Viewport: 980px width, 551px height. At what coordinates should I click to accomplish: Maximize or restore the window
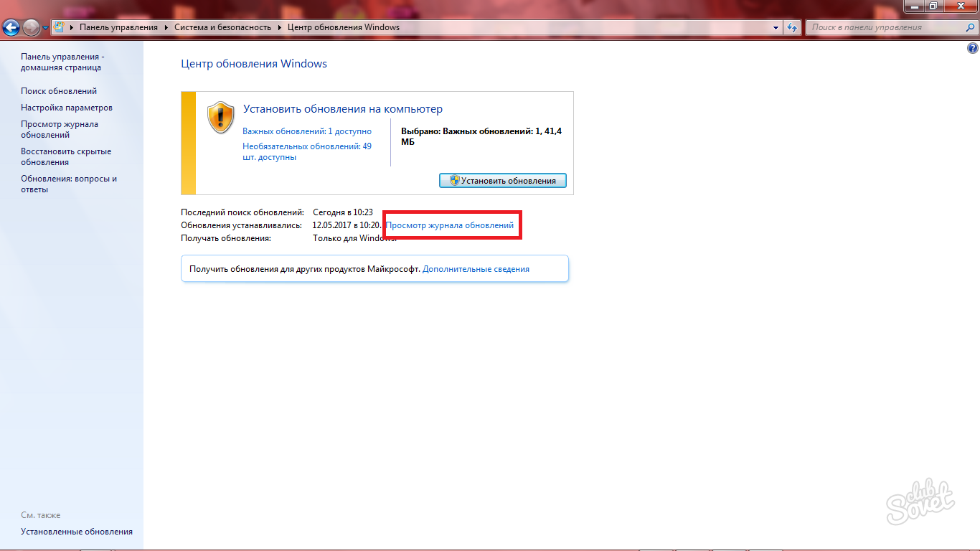(x=933, y=6)
